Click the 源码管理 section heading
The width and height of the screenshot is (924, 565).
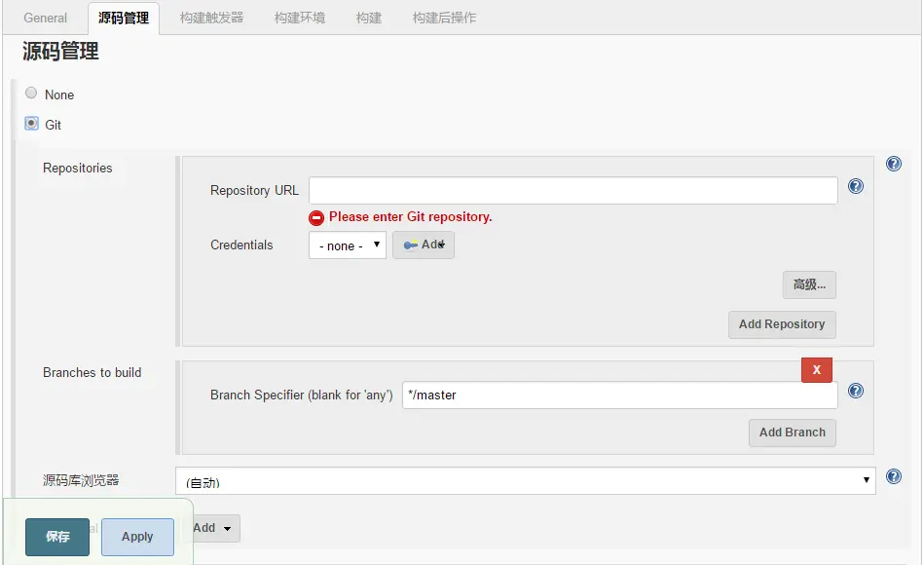[x=60, y=52]
